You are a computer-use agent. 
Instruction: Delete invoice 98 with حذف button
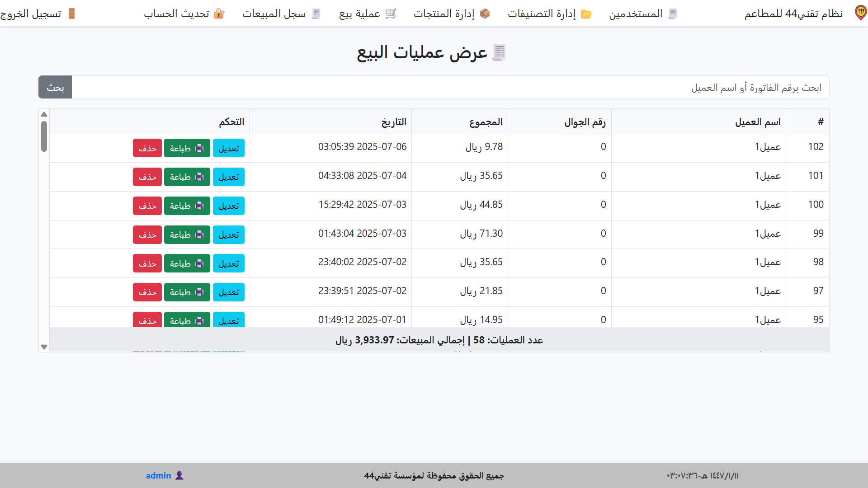[147, 263]
